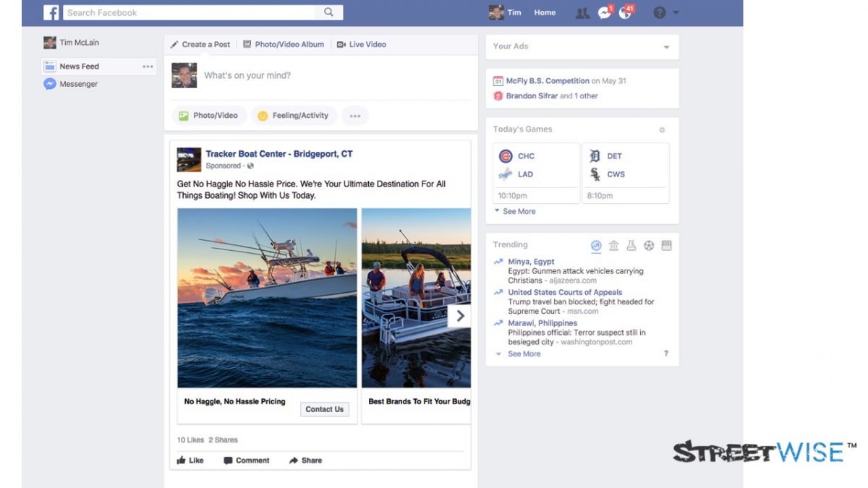Select the Live Video tab
This screenshot has height=488, width=868.
pyautogui.click(x=362, y=44)
